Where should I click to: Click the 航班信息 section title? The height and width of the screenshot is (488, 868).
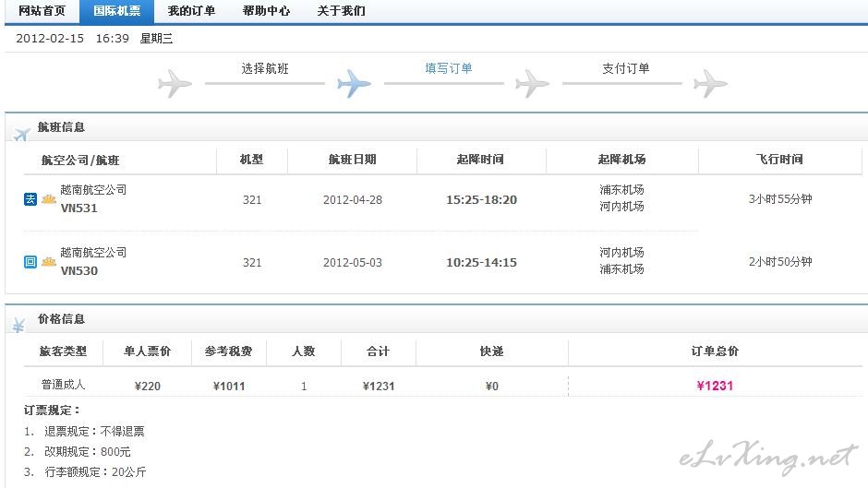[x=61, y=126]
